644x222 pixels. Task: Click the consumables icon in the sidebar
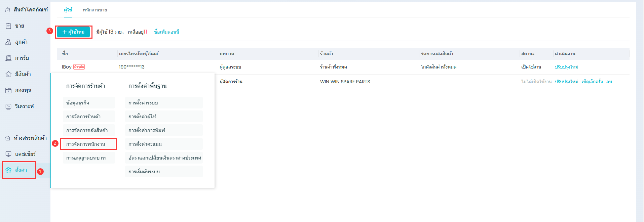click(x=8, y=10)
